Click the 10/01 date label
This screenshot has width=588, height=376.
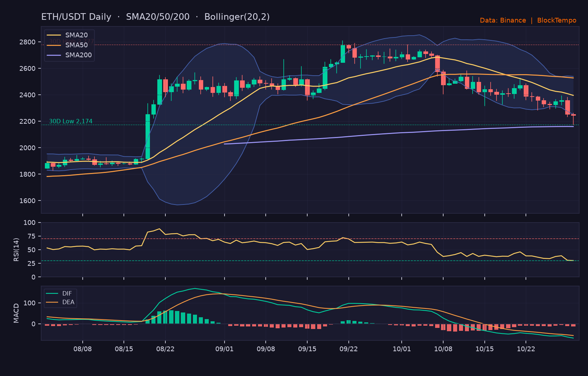[x=402, y=349]
